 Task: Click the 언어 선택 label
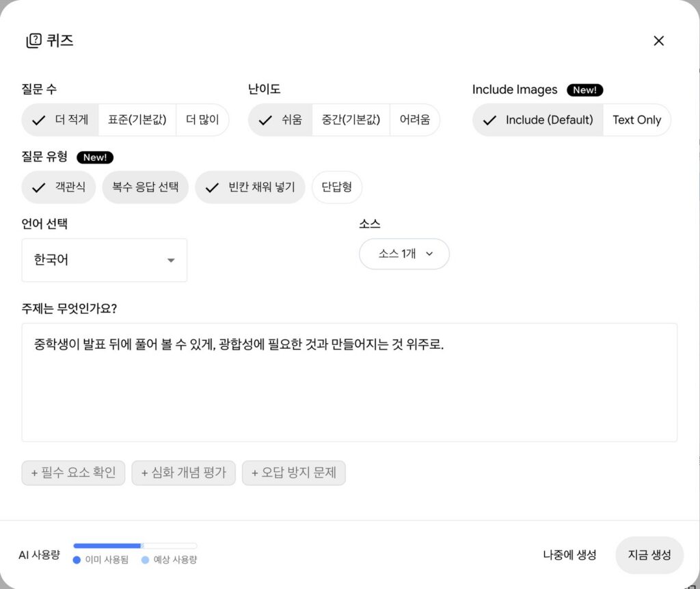tap(44, 224)
